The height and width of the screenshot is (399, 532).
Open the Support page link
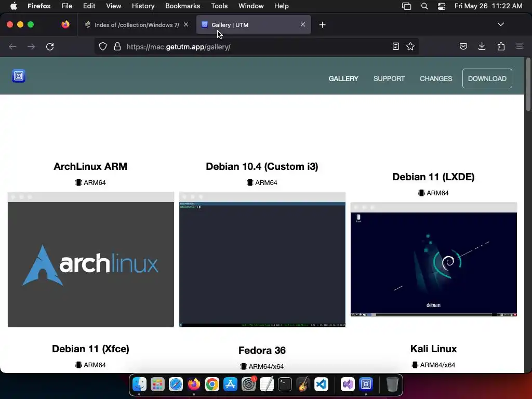(x=389, y=79)
